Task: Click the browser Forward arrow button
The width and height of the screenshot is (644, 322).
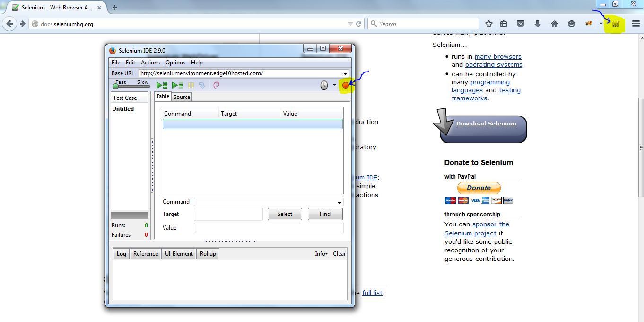Action: click(22, 24)
